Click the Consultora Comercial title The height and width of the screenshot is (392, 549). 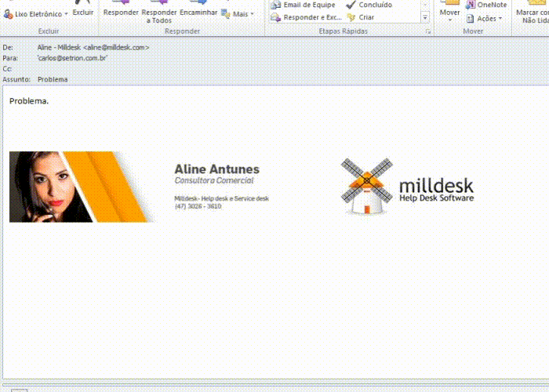(x=214, y=180)
